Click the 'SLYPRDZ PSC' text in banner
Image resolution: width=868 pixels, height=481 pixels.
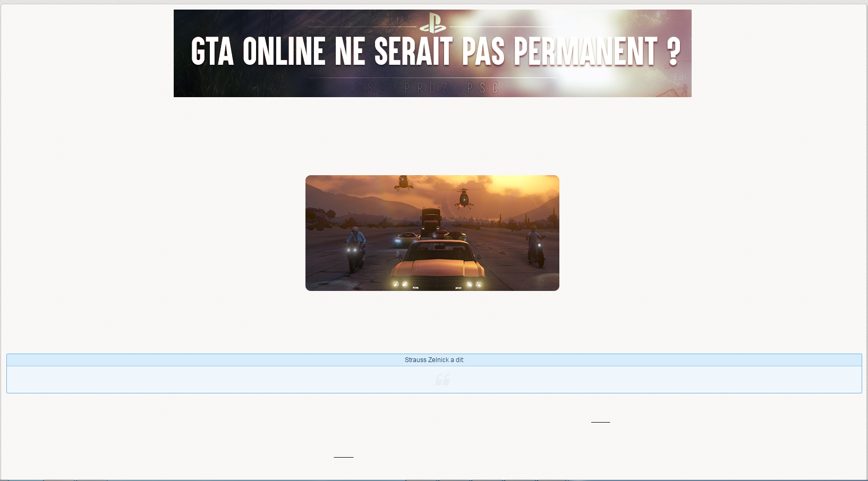pos(433,88)
